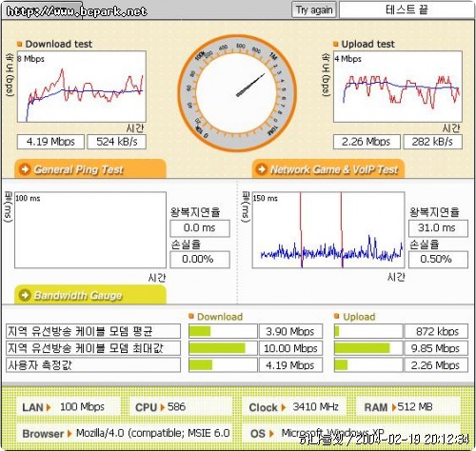476x451 pixels.
Task: Select row 지역 유선방송 케이블 모뎀 최대값
Action: point(93,348)
